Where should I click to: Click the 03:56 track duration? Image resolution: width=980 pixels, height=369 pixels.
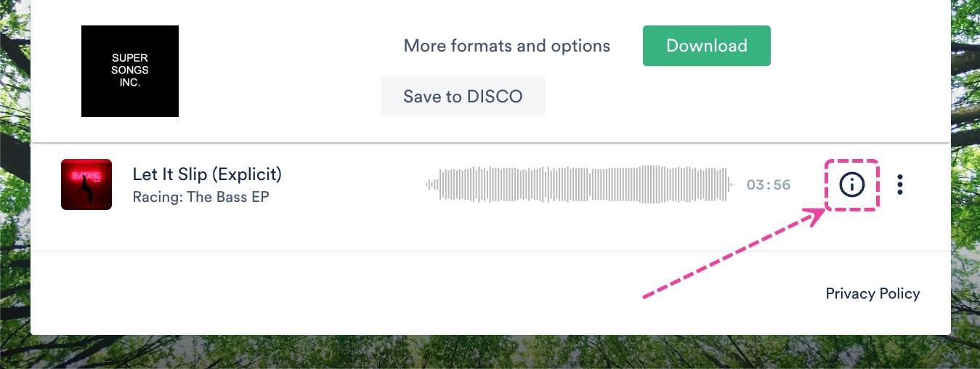(x=769, y=185)
